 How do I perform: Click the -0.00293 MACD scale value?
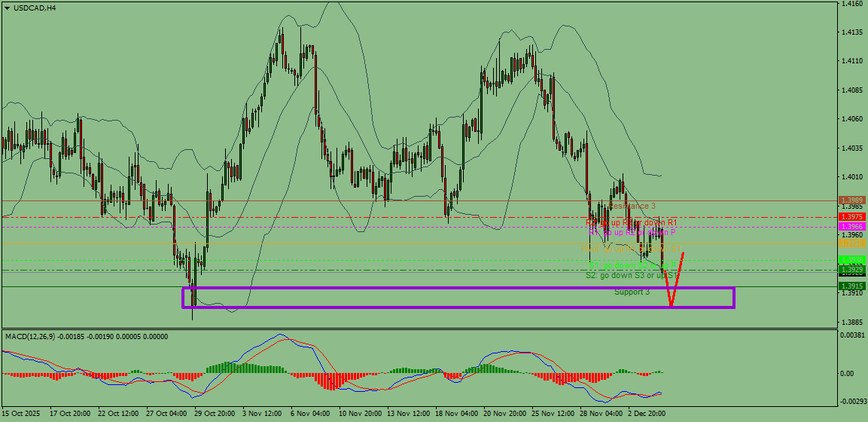click(x=853, y=400)
